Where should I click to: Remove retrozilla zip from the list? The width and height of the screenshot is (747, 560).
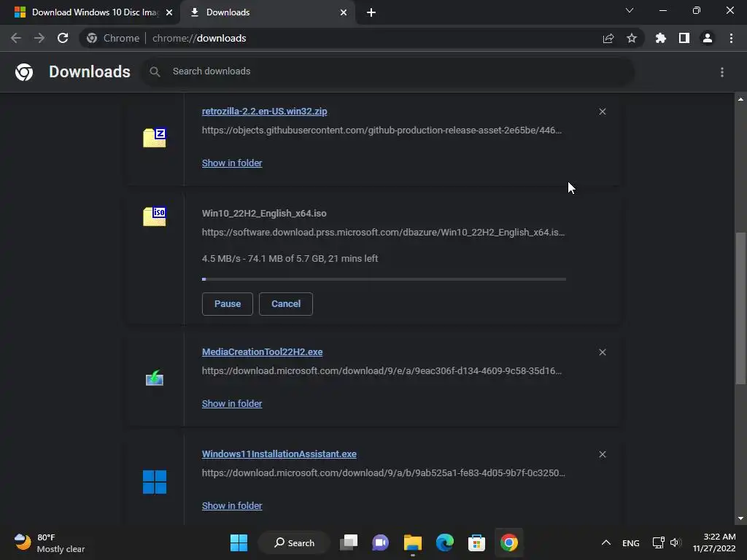click(x=603, y=112)
